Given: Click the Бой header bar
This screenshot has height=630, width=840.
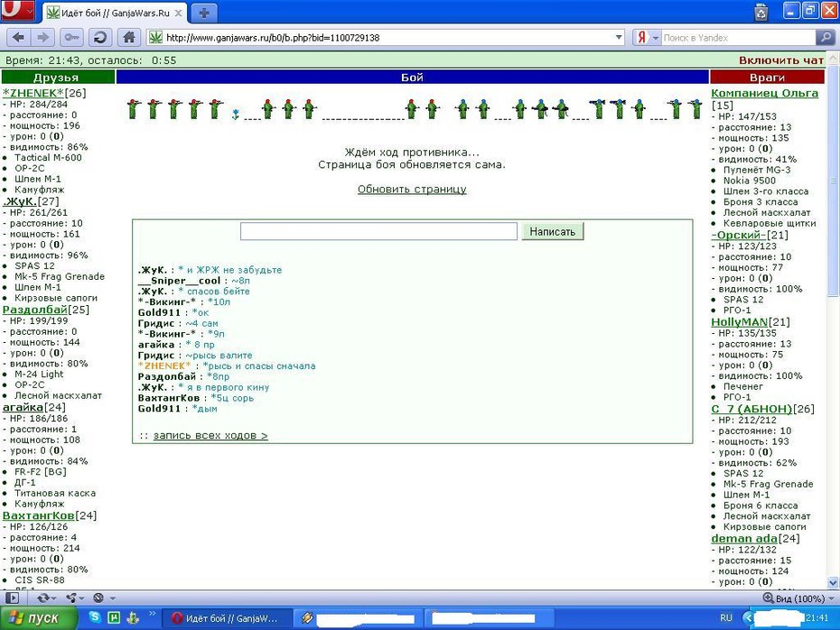Looking at the screenshot, I should (x=412, y=77).
